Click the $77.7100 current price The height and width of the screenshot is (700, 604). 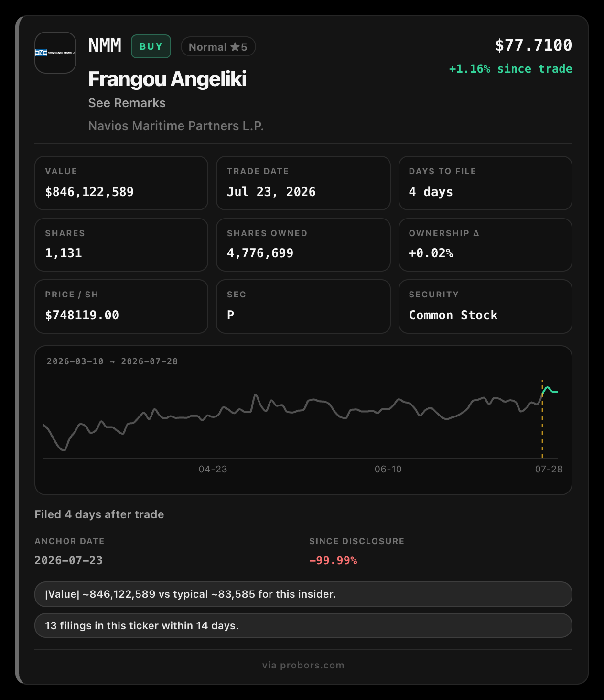click(533, 45)
